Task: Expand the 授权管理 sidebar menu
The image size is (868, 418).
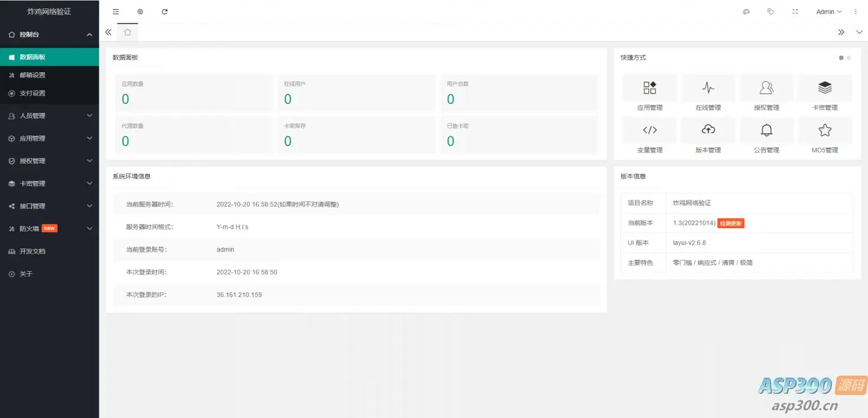Action: (49, 161)
